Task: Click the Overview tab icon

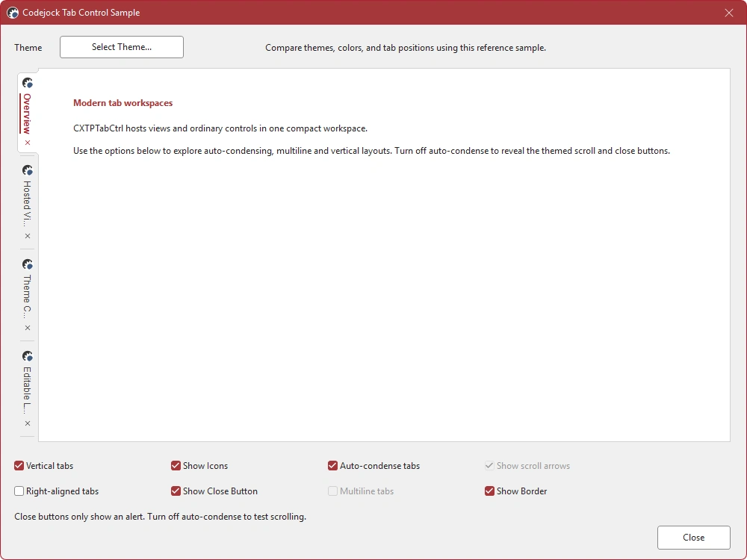Action: coord(28,84)
